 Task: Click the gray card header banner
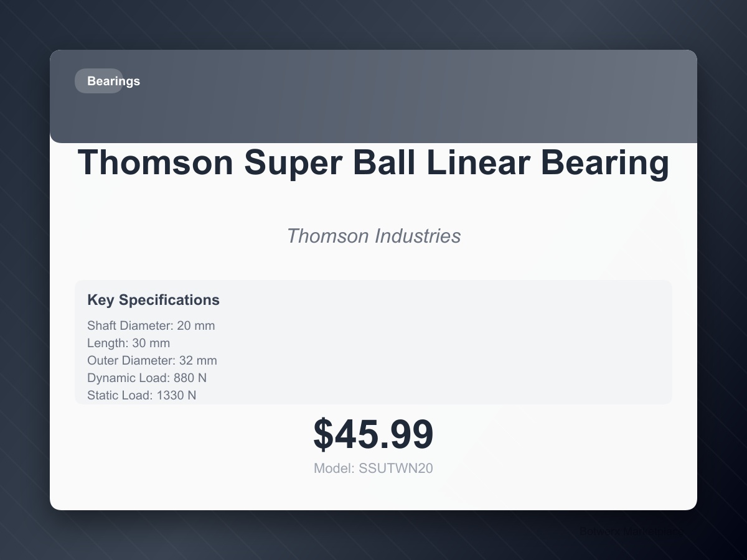pyautogui.click(x=374, y=96)
